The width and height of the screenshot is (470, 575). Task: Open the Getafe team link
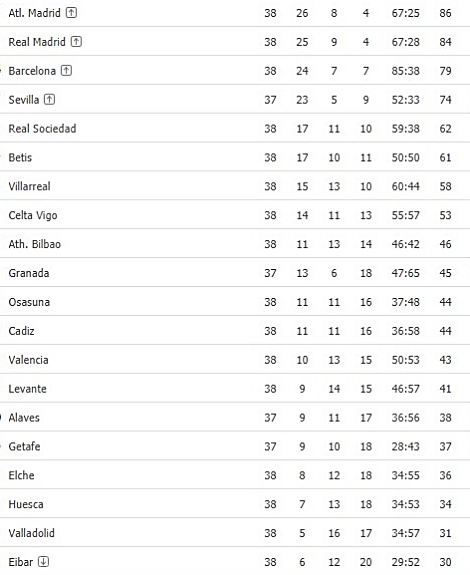coord(24,447)
